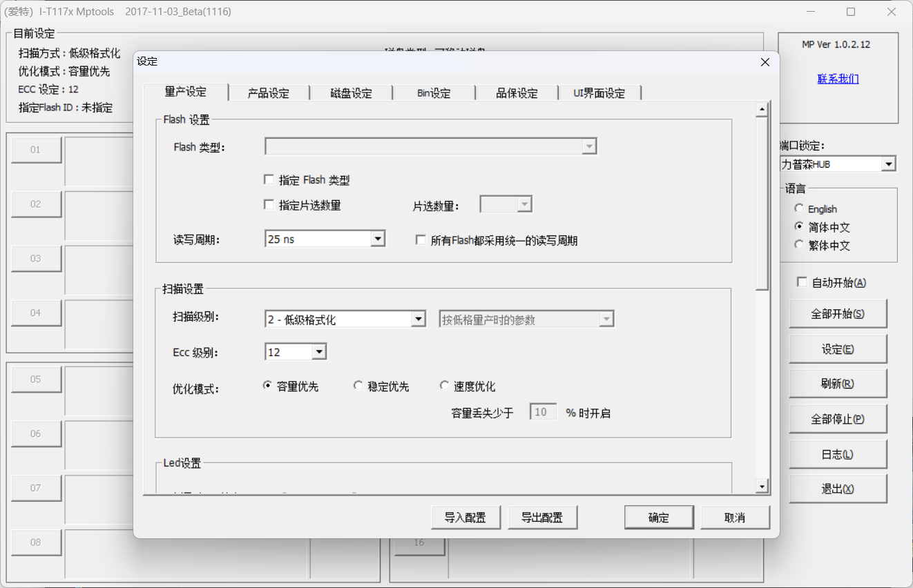The height and width of the screenshot is (588, 913).
Task: Toggle the 自动开始 checkbox
Action: click(802, 282)
